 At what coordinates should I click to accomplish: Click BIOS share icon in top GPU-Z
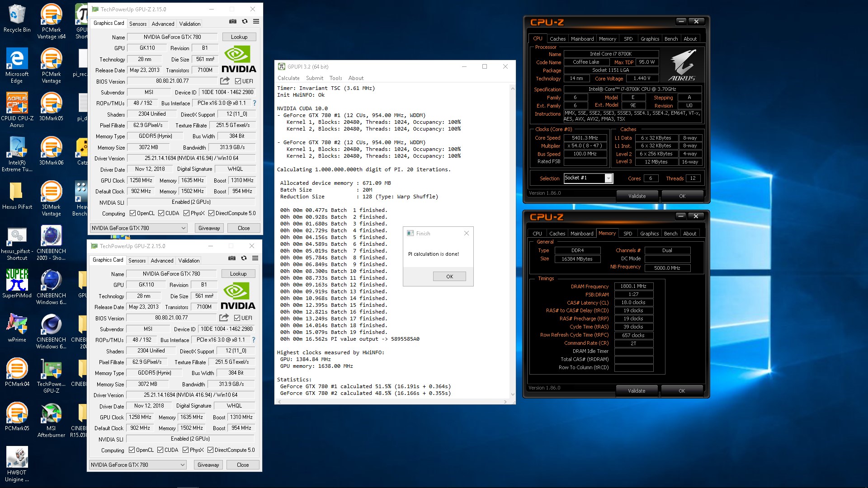pyautogui.click(x=225, y=81)
